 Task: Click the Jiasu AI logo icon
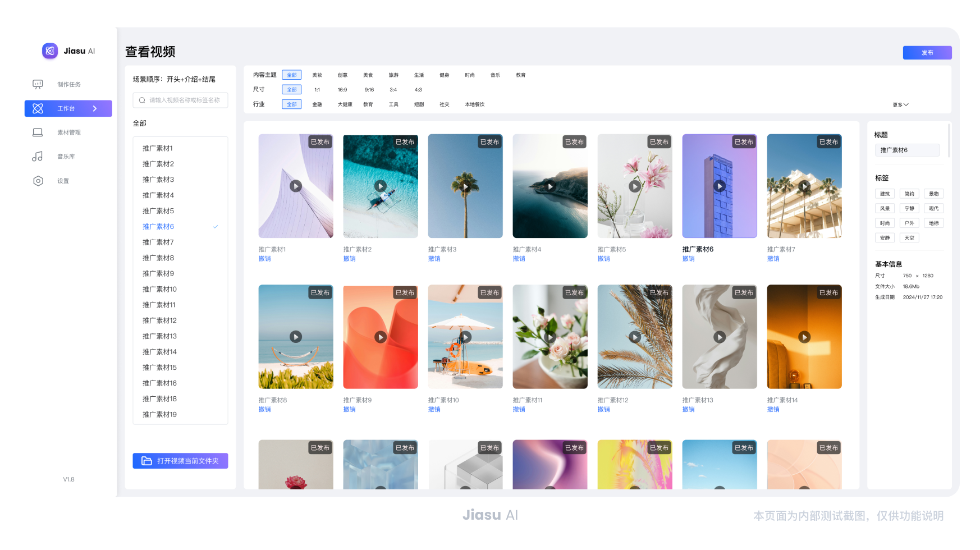point(50,51)
